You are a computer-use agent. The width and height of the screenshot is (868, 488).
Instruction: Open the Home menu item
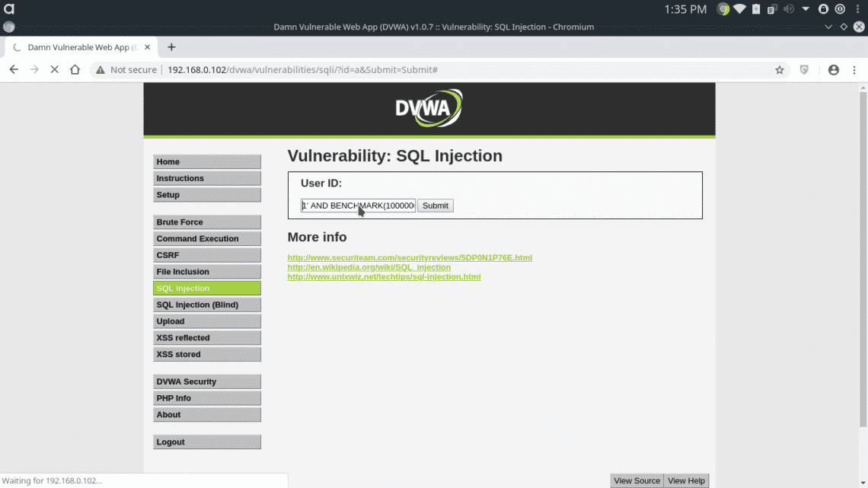pyautogui.click(x=207, y=161)
